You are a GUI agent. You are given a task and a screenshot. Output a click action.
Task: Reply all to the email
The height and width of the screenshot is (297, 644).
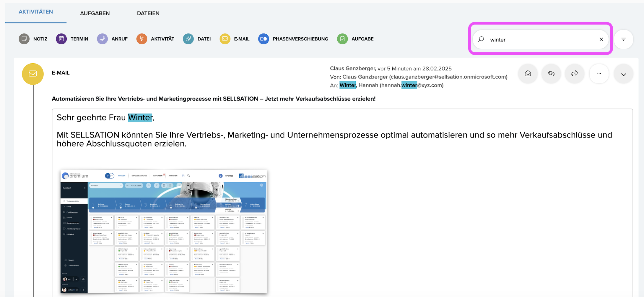click(551, 74)
